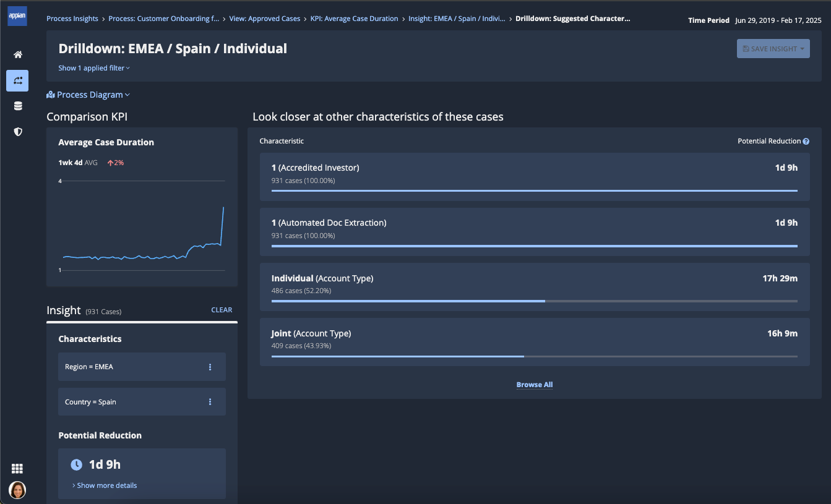This screenshot has width=831, height=504.
Task: Click the Appian logo icon
Action: tap(17, 16)
